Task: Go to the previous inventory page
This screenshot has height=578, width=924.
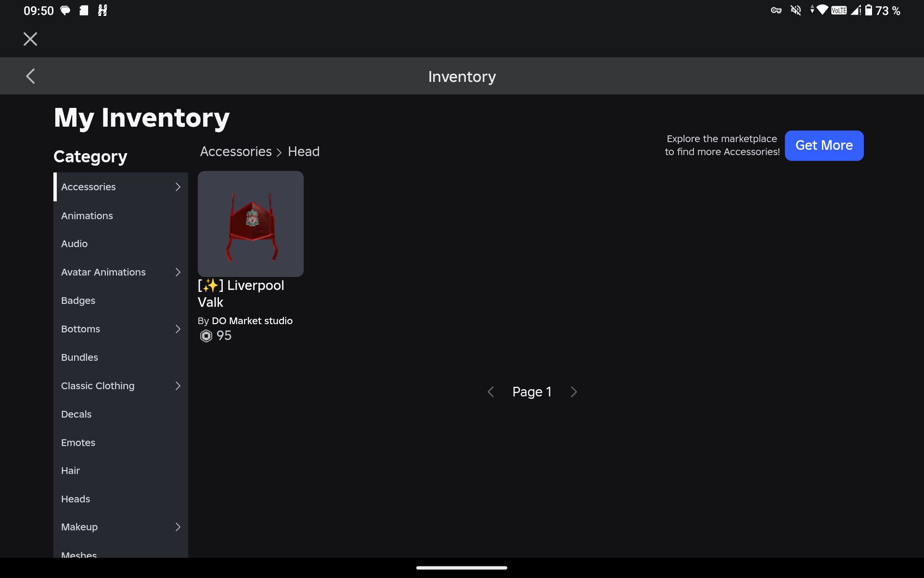Action: (x=490, y=392)
